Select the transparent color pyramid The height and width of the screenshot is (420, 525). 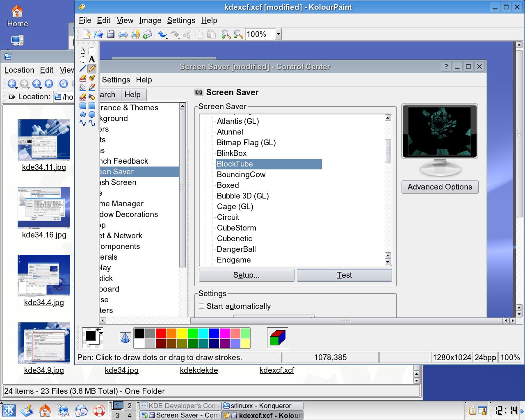(125, 338)
